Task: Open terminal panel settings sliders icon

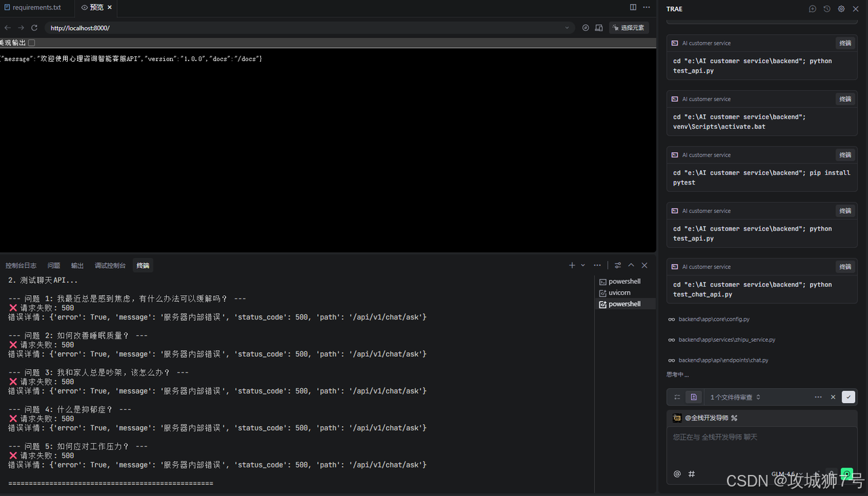Action: [x=618, y=265]
